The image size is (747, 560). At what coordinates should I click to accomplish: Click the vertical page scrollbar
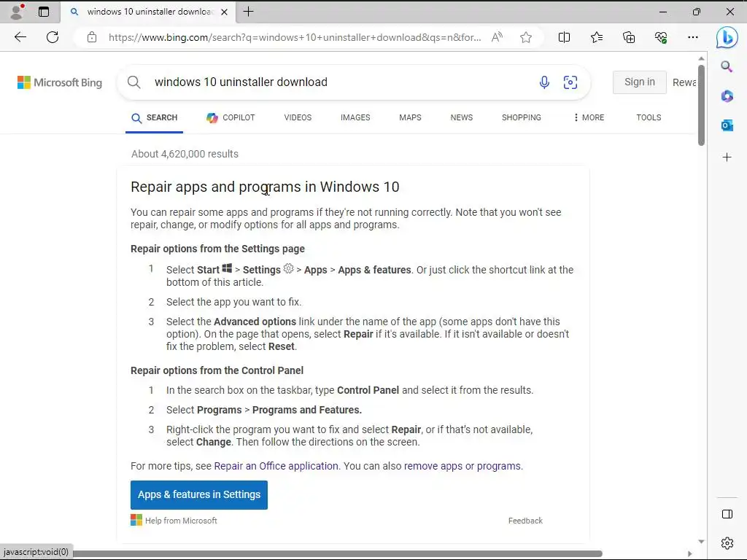(x=701, y=105)
